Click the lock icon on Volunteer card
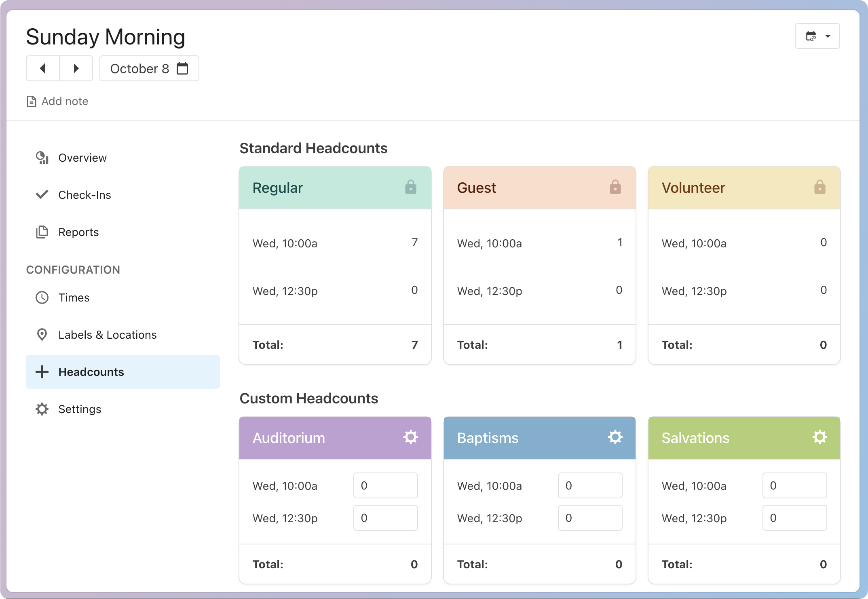868x599 pixels. coord(819,187)
